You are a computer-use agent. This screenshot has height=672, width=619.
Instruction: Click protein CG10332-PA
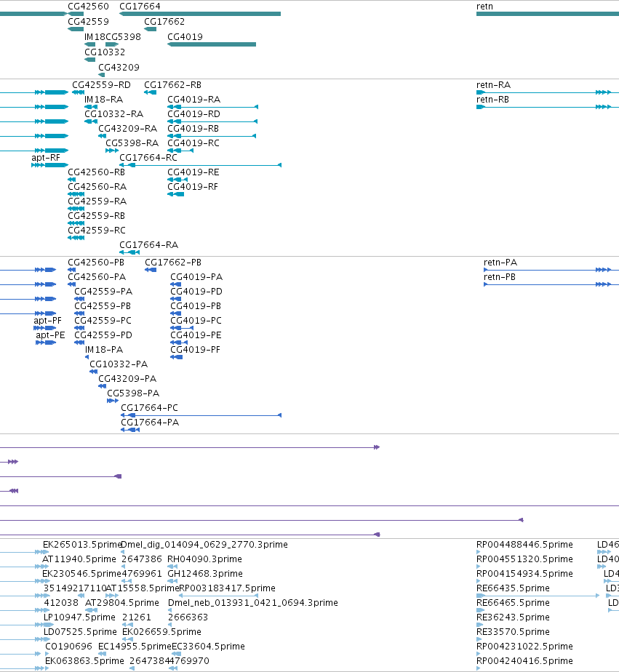[x=119, y=364]
